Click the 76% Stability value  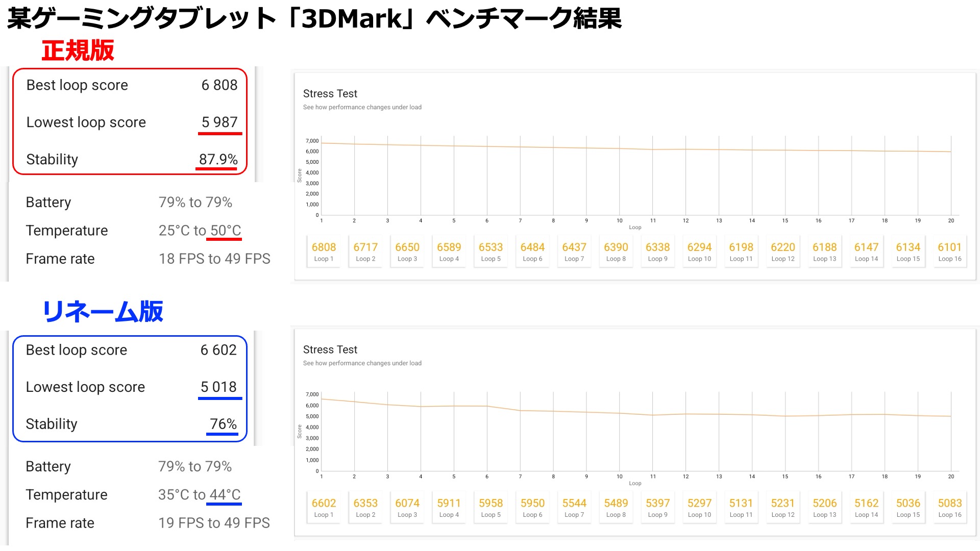223,424
